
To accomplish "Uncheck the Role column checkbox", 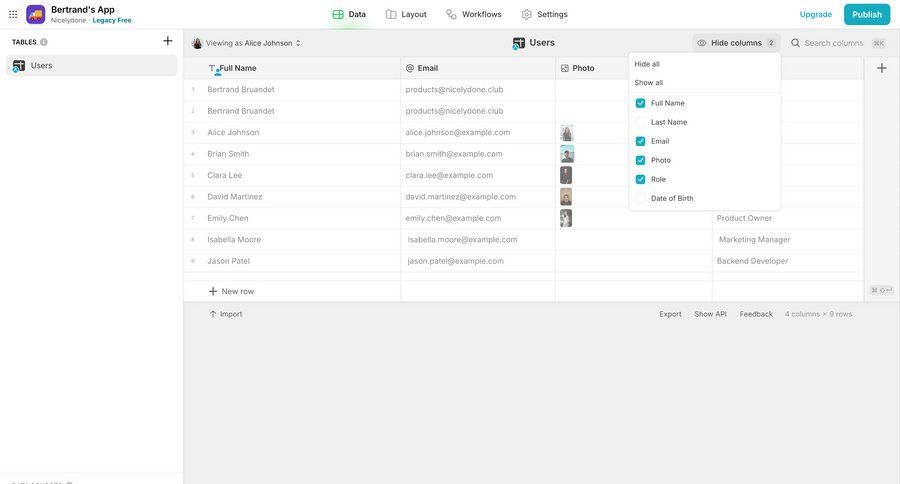I will tap(641, 179).
